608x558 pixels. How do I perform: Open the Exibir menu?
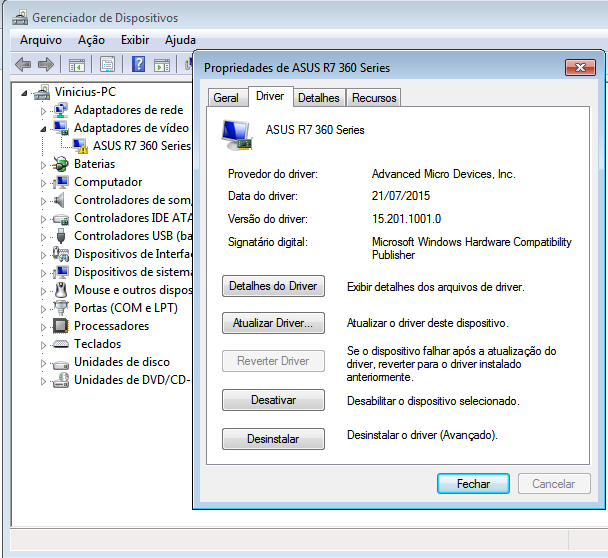(135, 40)
